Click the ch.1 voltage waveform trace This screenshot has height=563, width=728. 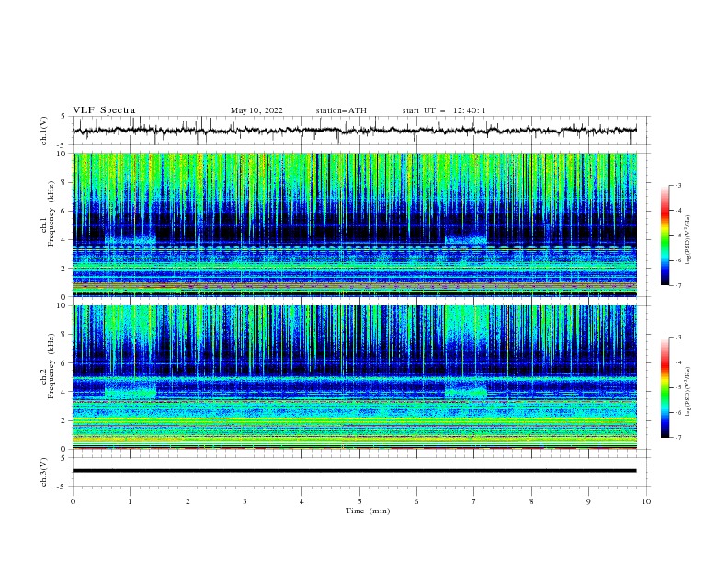click(354, 131)
